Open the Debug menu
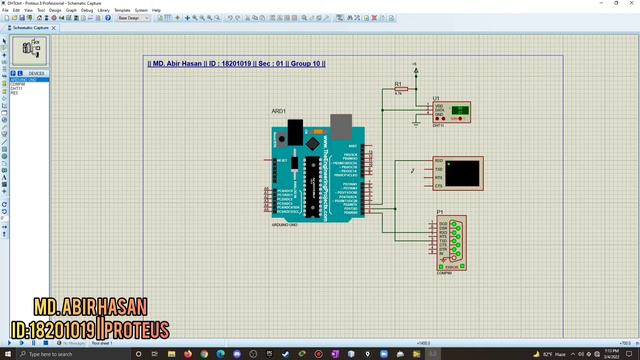The height and width of the screenshot is (360, 640). point(87,10)
